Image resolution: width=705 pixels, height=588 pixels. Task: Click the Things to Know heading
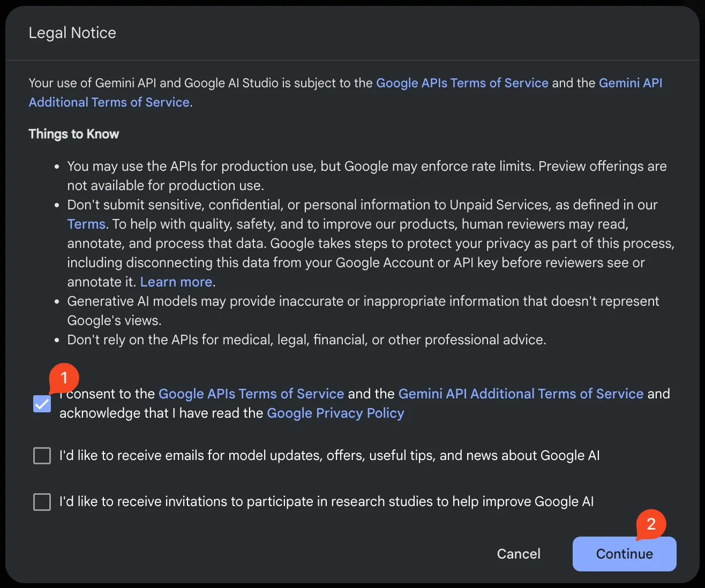[74, 134]
